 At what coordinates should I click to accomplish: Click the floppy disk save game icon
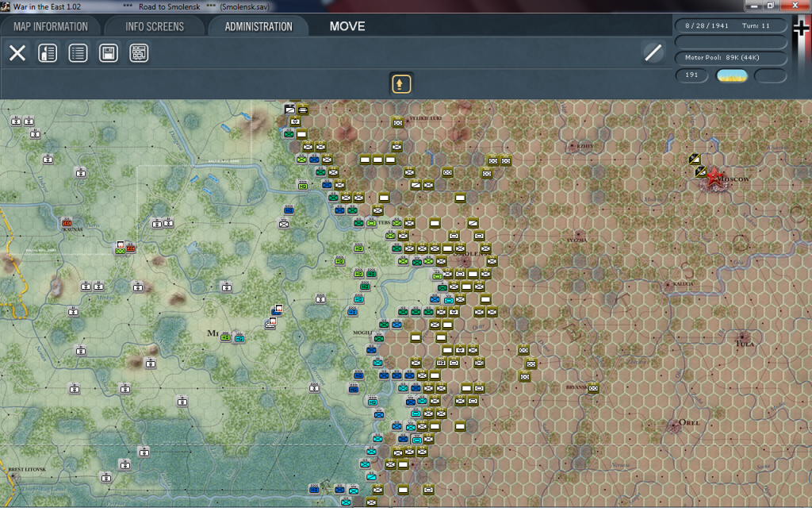108,53
